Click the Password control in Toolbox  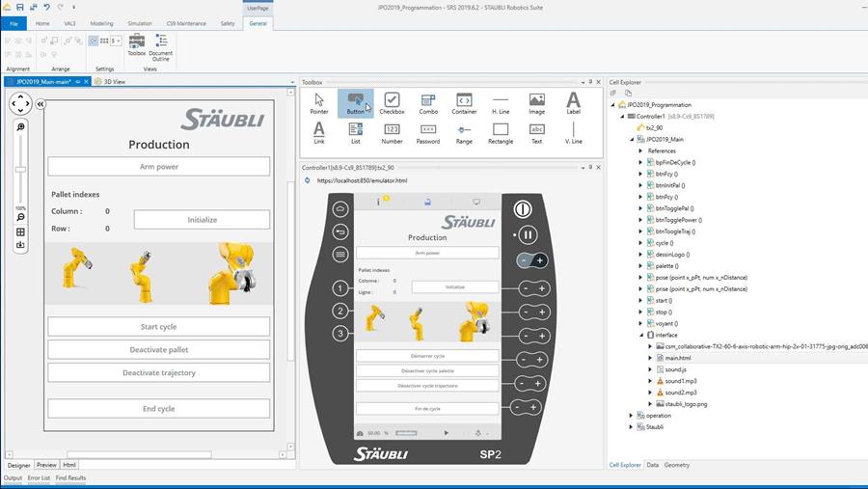[x=428, y=132]
